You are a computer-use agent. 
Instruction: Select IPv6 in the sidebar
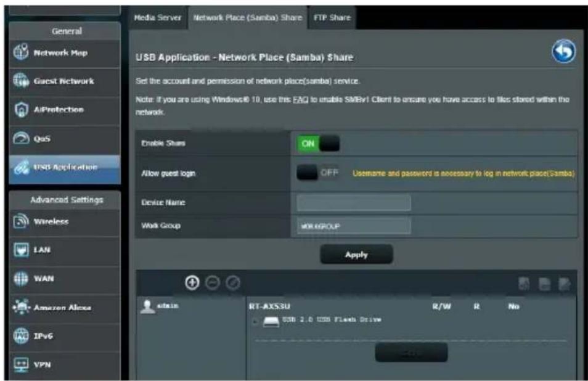pyautogui.click(x=65, y=336)
